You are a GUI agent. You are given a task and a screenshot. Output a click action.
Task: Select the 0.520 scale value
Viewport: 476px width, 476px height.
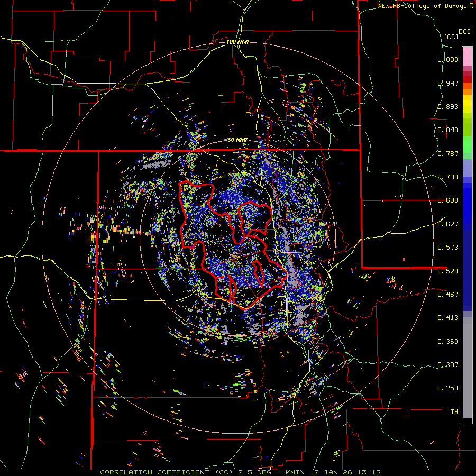[x=448, y=271]
